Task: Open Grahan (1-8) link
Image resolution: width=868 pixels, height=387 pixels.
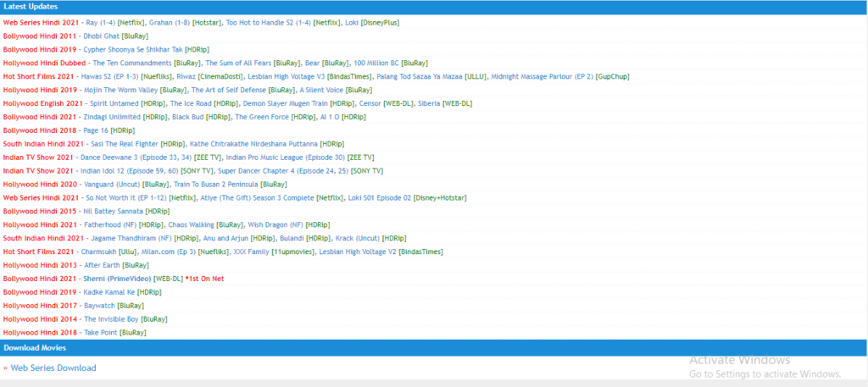Action: point(170,23)
